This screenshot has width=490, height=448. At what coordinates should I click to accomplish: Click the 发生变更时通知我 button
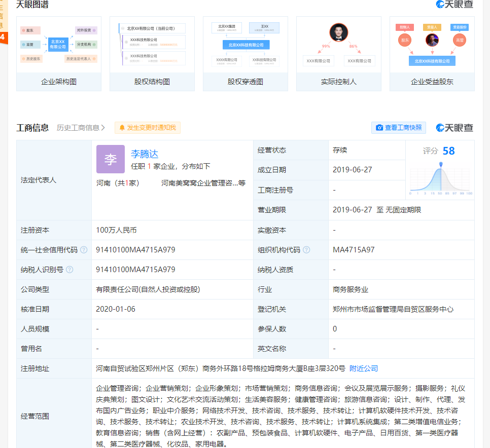click(147, 128)
